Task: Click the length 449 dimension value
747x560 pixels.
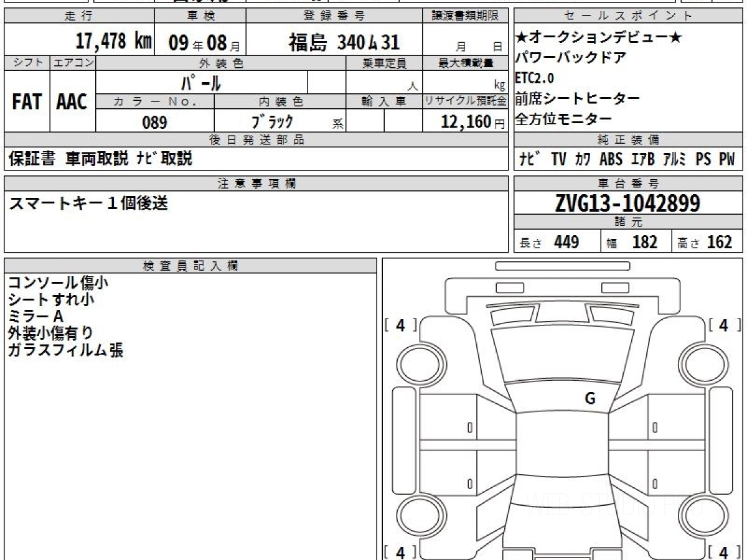Action: pyautogui.click(x=566, y=242)
